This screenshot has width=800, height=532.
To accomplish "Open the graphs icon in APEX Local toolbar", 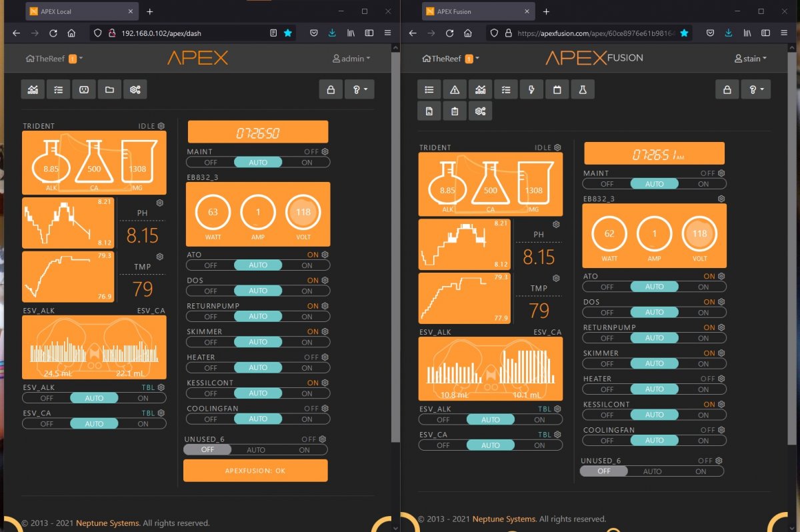I will [x=33, y=89].
